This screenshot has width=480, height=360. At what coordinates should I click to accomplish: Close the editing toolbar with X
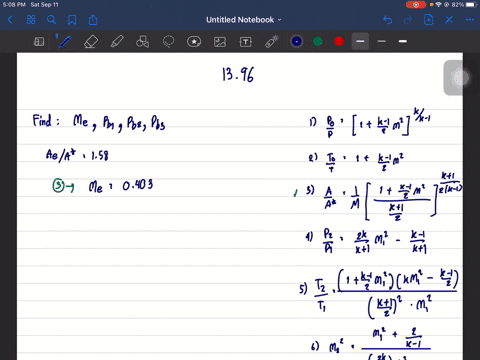(449, 20)
